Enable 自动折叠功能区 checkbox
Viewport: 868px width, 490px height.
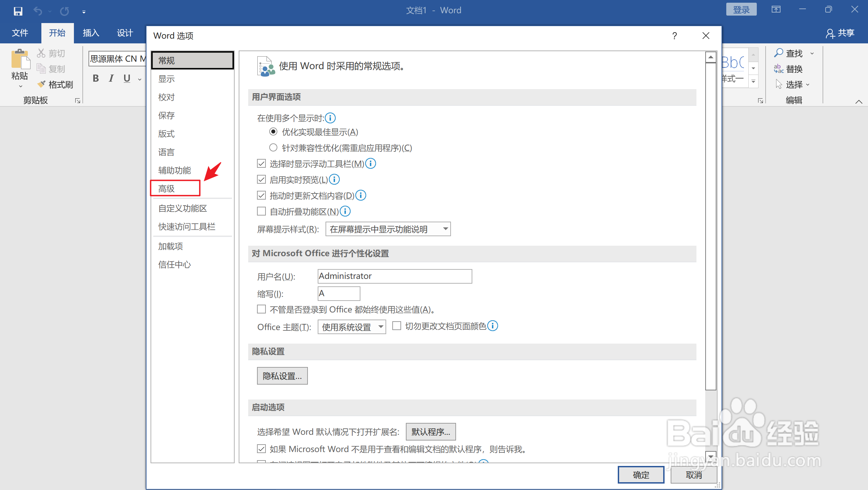(261, 211)
